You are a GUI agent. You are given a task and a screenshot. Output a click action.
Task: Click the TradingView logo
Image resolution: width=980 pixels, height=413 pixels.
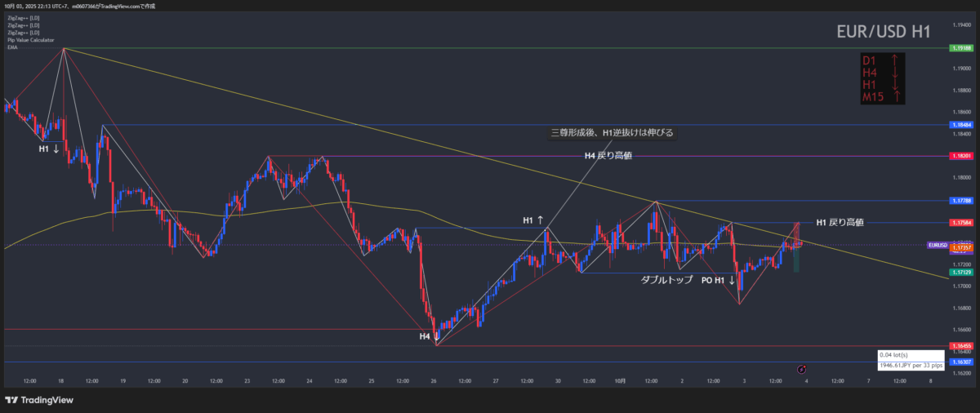[x=39, y=400]
